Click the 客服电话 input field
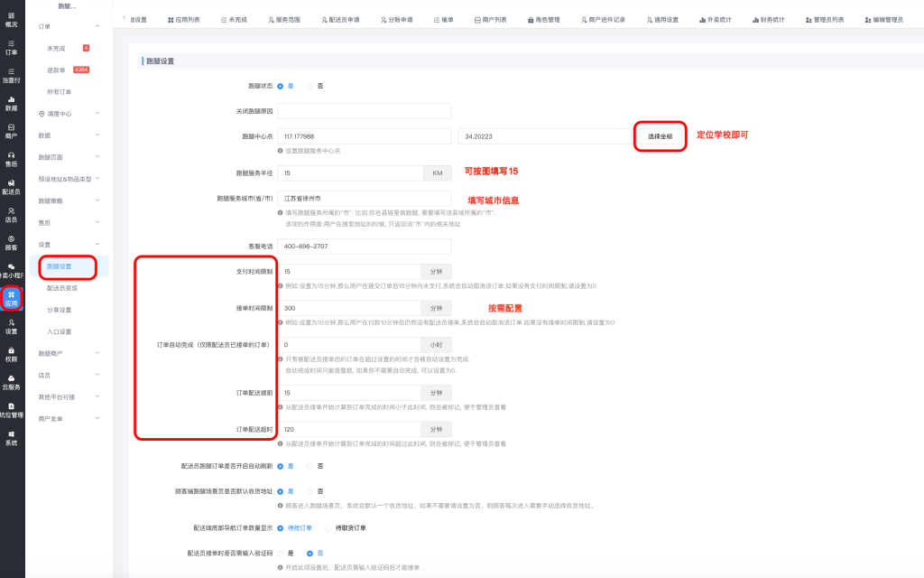This screenshot has width=924, height=578. 364,246
